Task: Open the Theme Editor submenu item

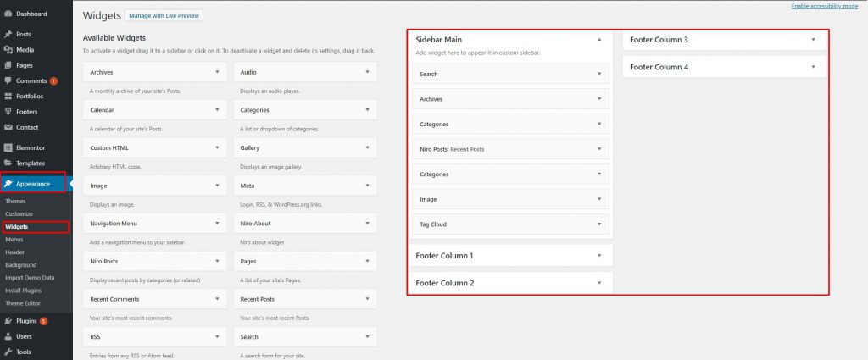Action: point(23,303)
